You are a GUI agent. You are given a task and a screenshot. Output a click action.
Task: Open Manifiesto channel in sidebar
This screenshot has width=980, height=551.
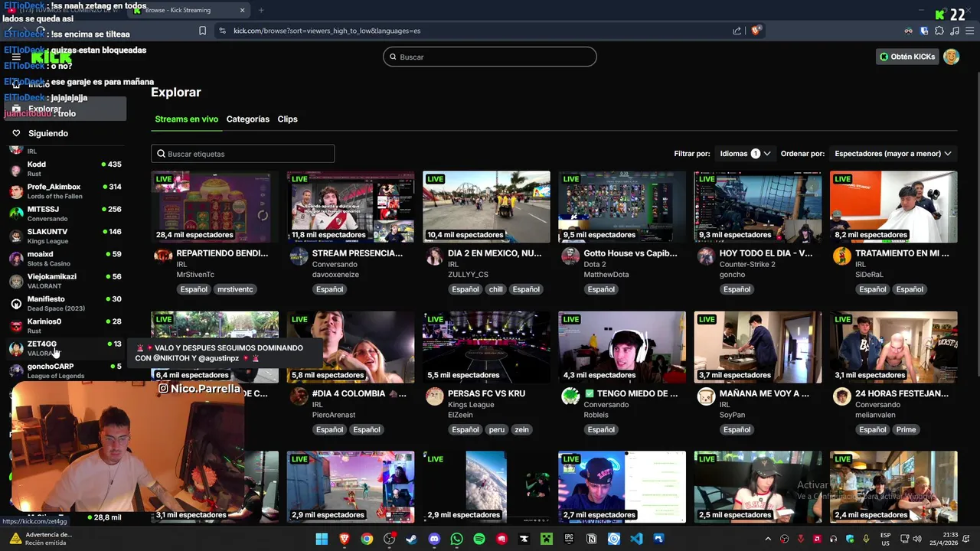click(65, 303)
